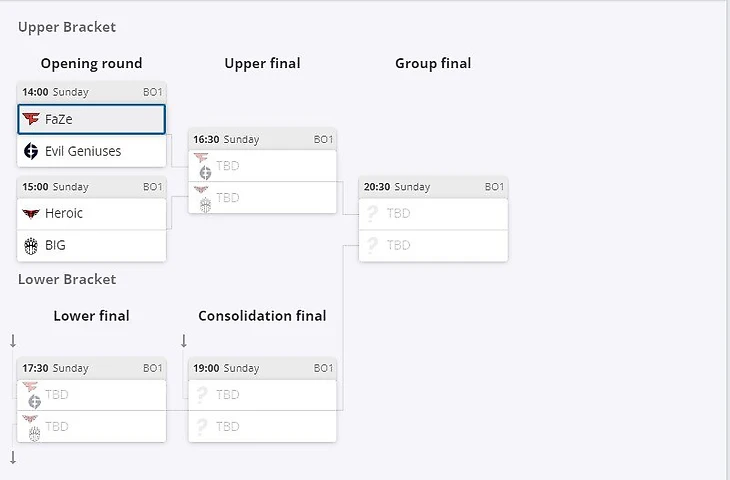Click the BIG team logo
The width and height of the screenshot is (730, 480).
point(31,245)
